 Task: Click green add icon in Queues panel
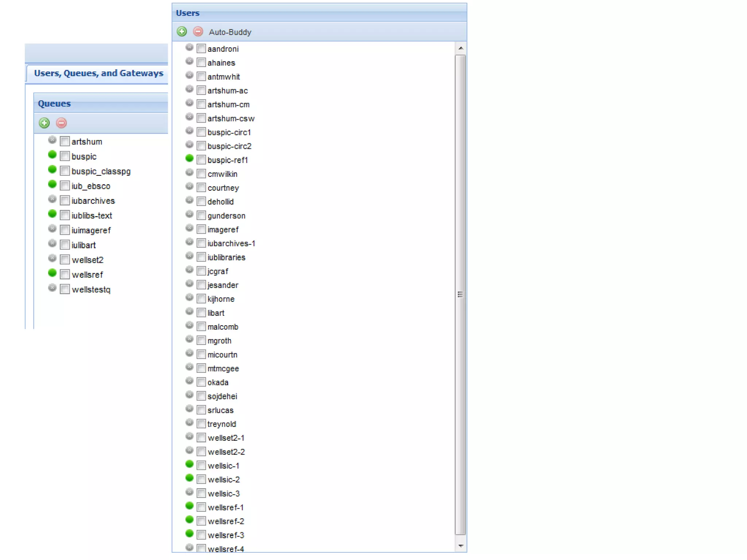[x=44, y=123]
